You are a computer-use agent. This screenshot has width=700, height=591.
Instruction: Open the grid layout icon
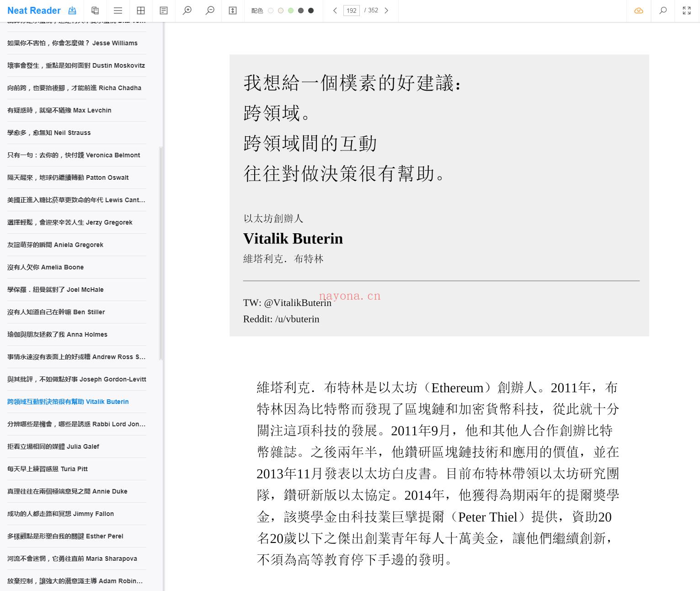point(141,11)
